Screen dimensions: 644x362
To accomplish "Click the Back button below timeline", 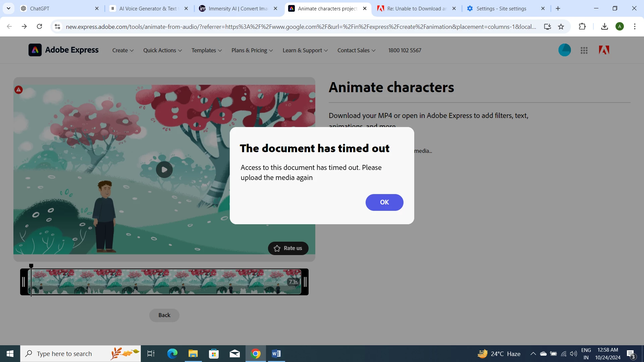I will (x=164, y=315).
